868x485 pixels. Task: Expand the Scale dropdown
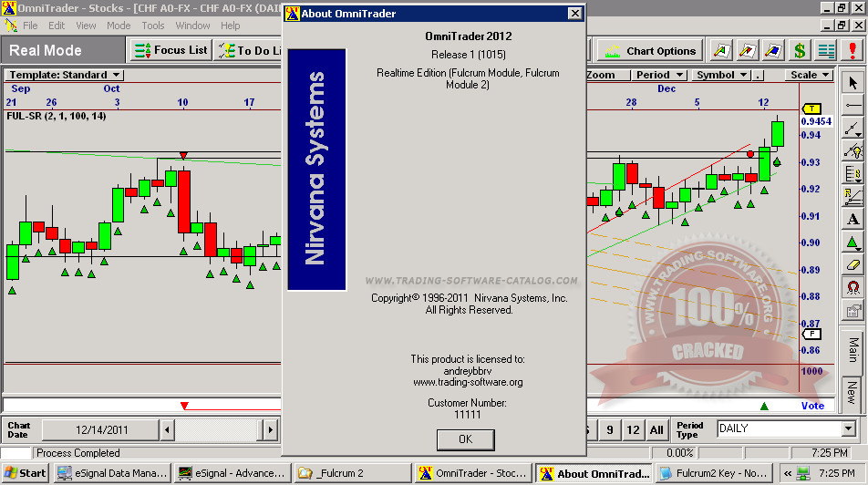coord(810,75)
